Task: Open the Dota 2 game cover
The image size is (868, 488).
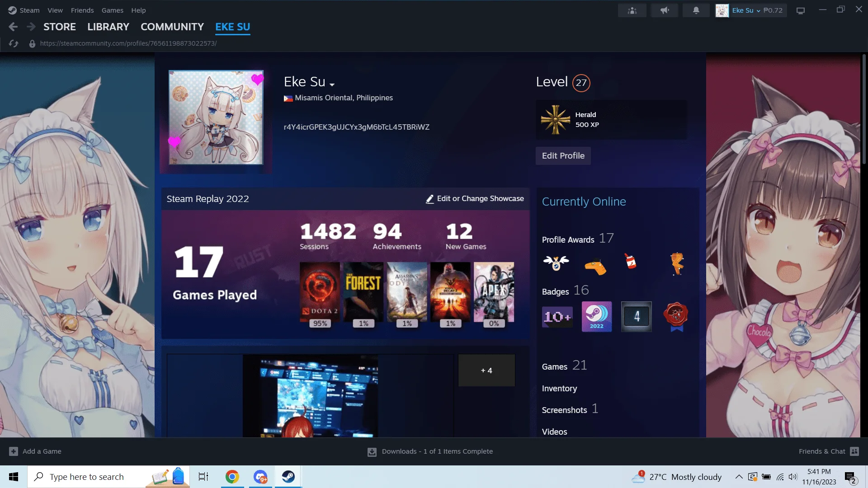Action: tap(320, 292)
